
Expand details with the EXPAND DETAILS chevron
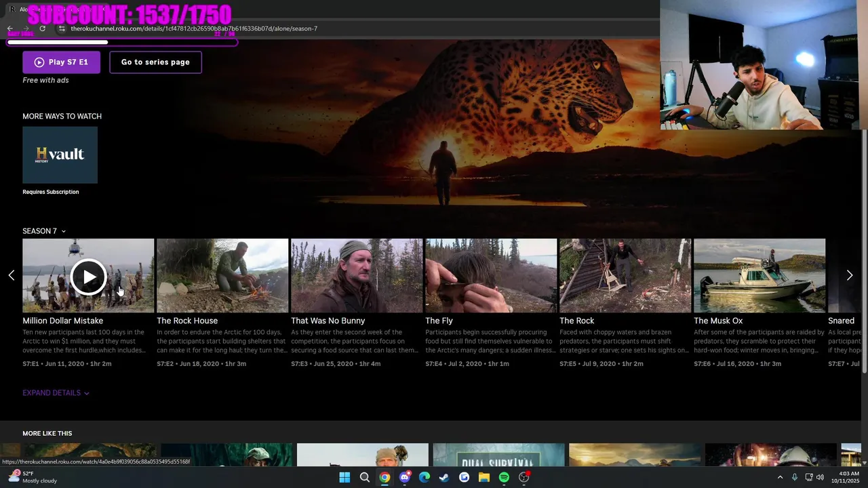tap(56, 393)
